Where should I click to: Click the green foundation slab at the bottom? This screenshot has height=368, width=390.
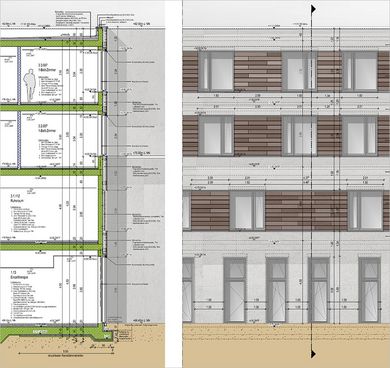pos(53,331)
